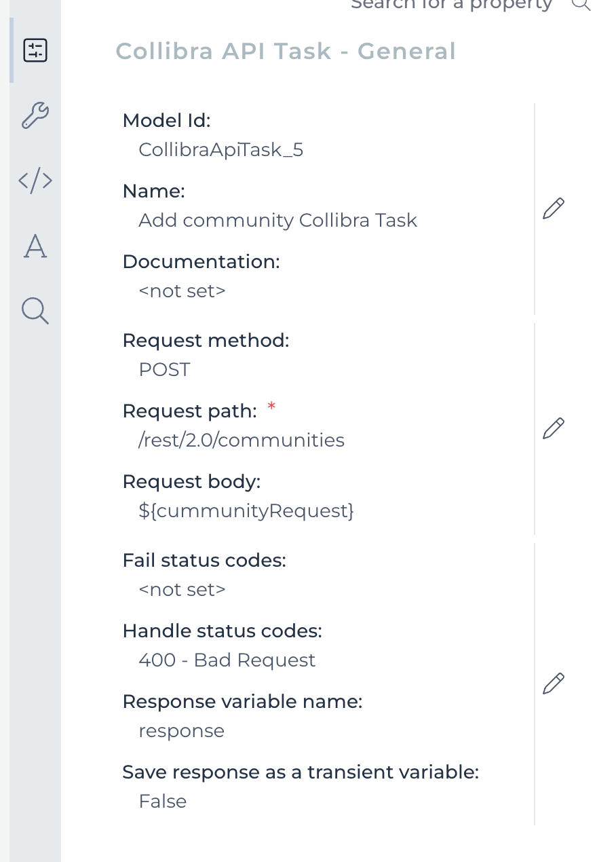Viewport: 616px width, 862px height.
Task: Click the Handle status codes label
Action: click(x=223, y=631)
